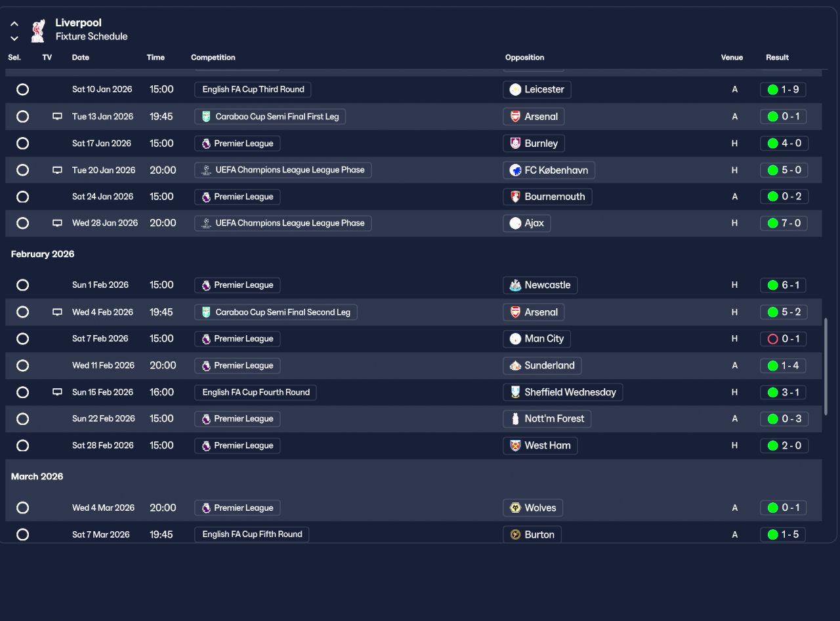This screenshot has width=840, height=621.
Task: Click the TV icon on the Wed 4 Feb 2026 row
Action: pyautogui.click(x=57, y=312)
